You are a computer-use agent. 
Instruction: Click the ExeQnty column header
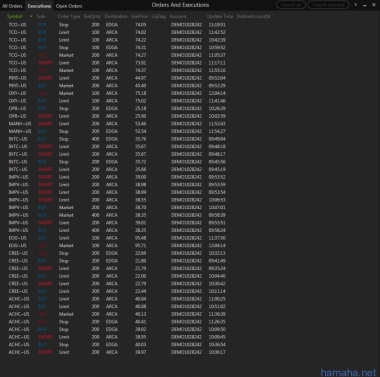[x=92, y=16]
